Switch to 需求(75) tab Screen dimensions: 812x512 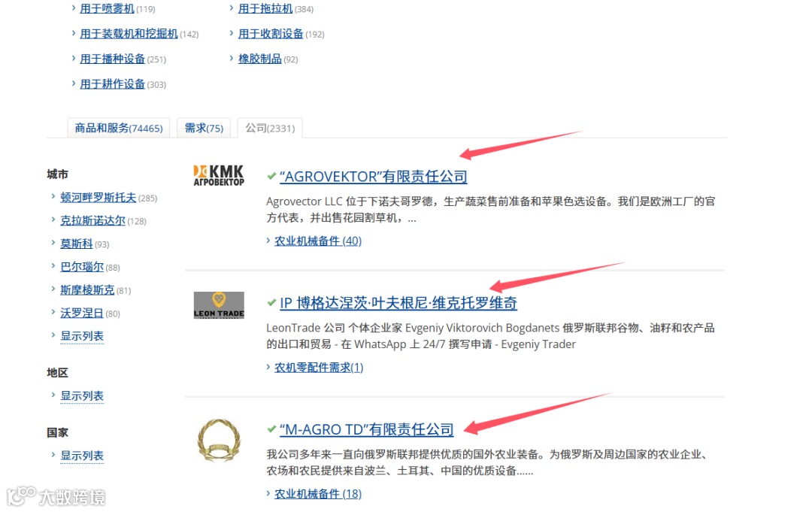click(x=204, y=128)
